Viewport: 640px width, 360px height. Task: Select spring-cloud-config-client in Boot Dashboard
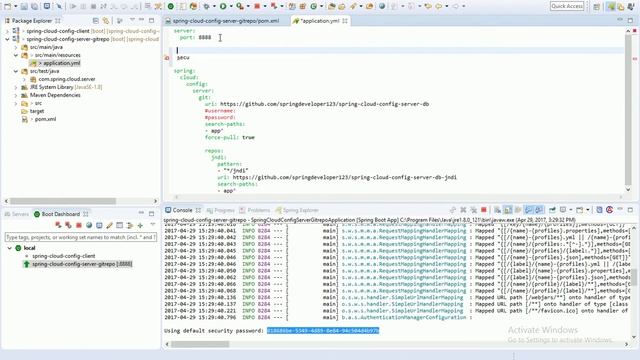point(64,256)
